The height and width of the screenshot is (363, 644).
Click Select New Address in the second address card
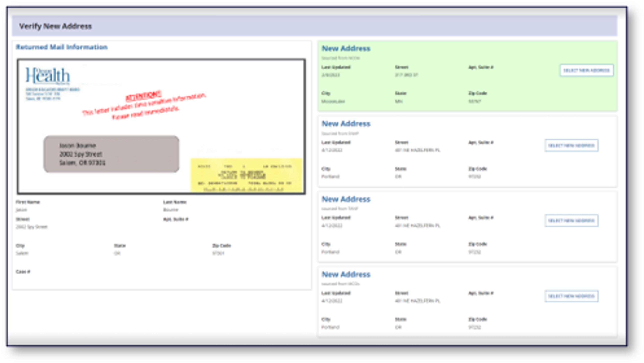pyautogui.click(x=572, y=145)
